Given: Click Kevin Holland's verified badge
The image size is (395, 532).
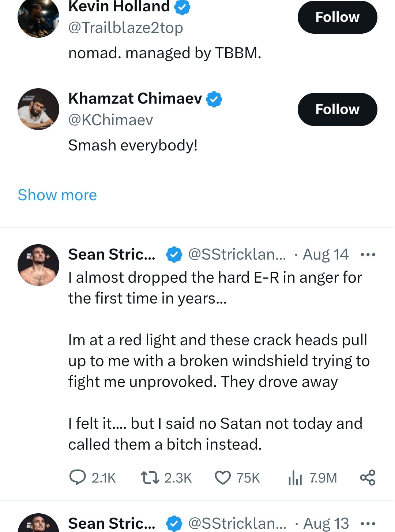Looking at the screenshot, I should (x=182, y=7).
